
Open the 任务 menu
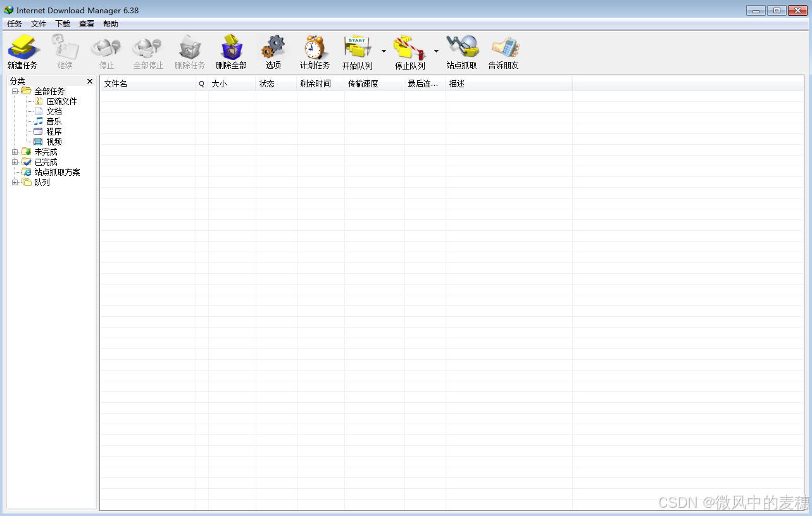pyautogui.click(x=15, y=24)
